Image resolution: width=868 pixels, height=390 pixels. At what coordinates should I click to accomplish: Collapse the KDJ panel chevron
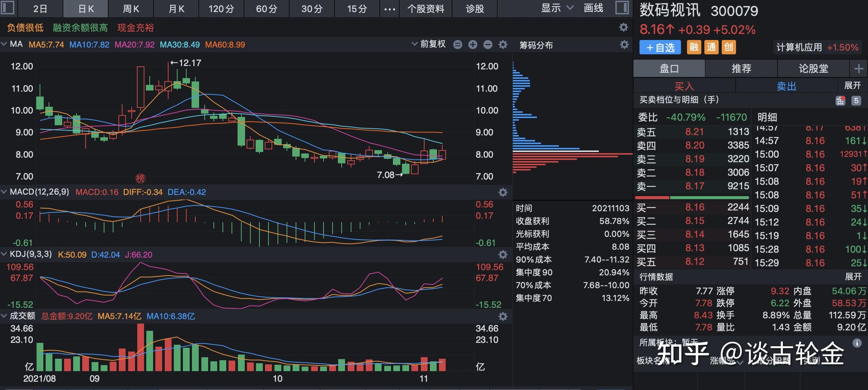(4, 254)
